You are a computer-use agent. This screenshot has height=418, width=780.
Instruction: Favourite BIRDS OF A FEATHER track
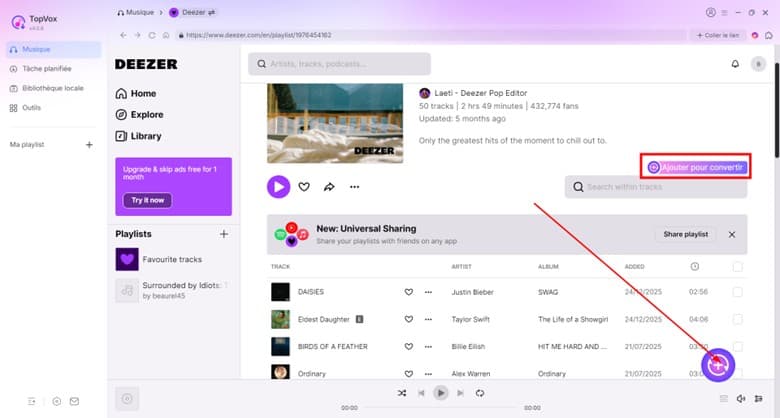click(x=408, y=346)
